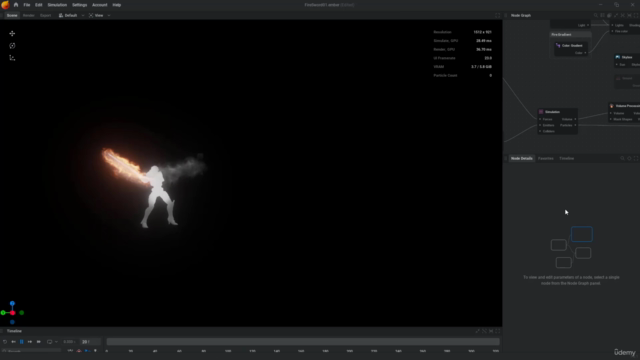Open the Settings menu

coord(80,5)
